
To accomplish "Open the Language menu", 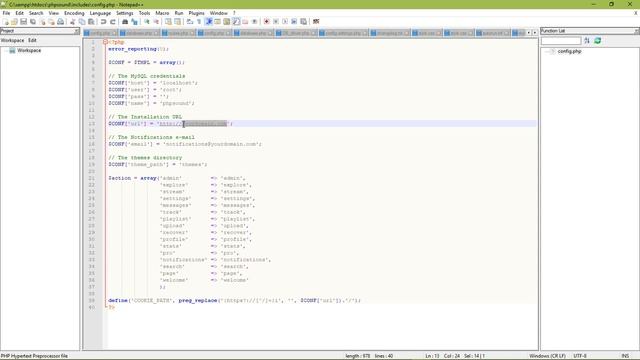I will coord(100,13).
